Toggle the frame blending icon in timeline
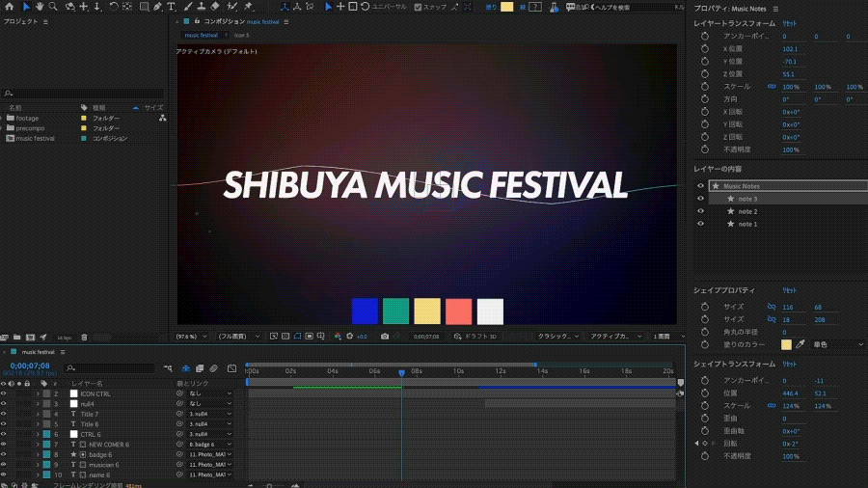This screenshot has height=488, width=868. click(200, 368)
